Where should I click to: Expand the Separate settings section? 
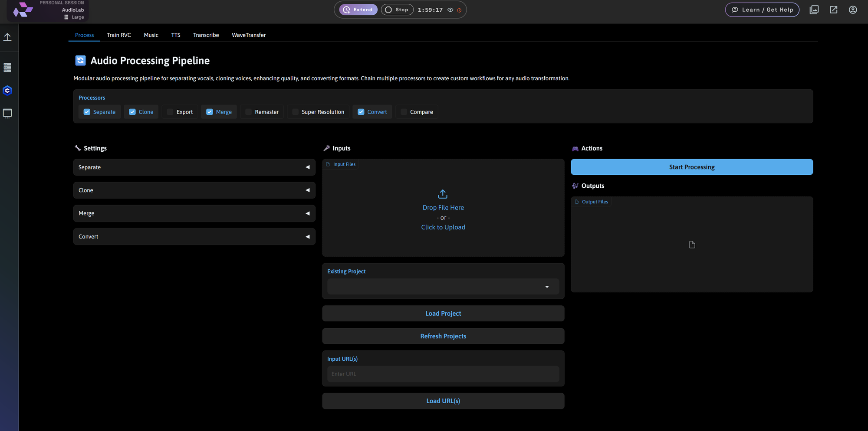click(194, 167)
